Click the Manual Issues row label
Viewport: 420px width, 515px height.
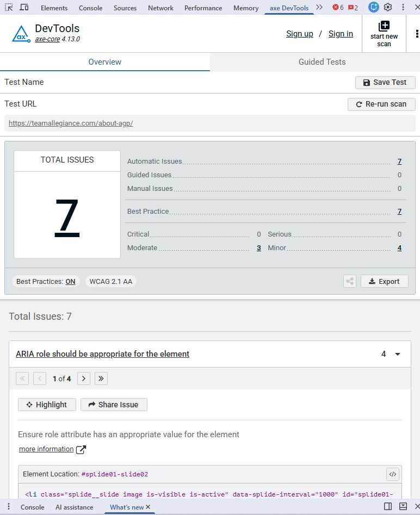click(150, 189)
